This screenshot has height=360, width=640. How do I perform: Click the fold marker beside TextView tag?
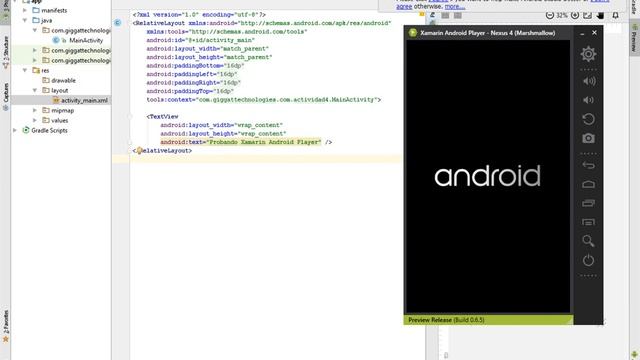coord(130,116)
